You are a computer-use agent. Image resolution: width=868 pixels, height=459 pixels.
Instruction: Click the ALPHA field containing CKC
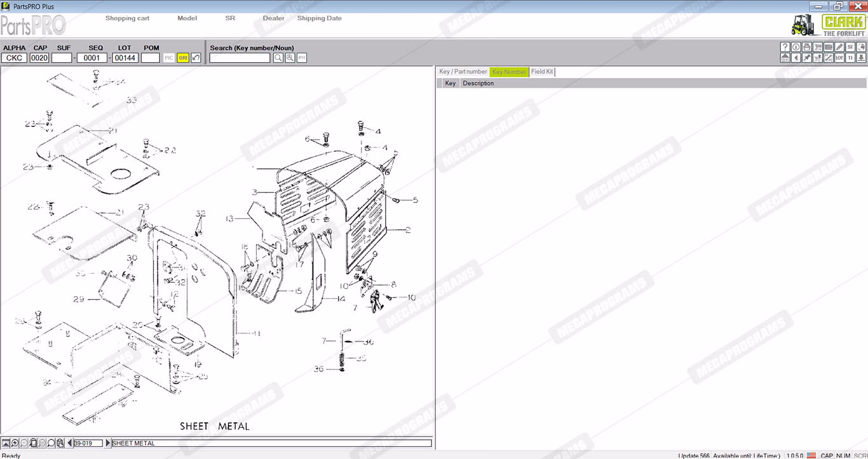14,58
